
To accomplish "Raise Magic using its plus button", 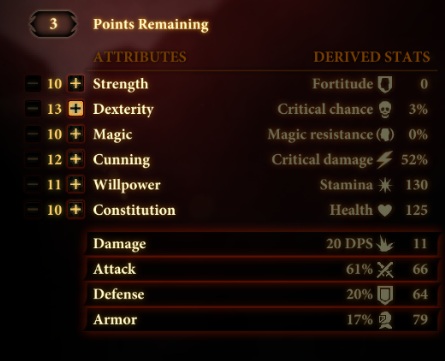I will coord(76,134).
